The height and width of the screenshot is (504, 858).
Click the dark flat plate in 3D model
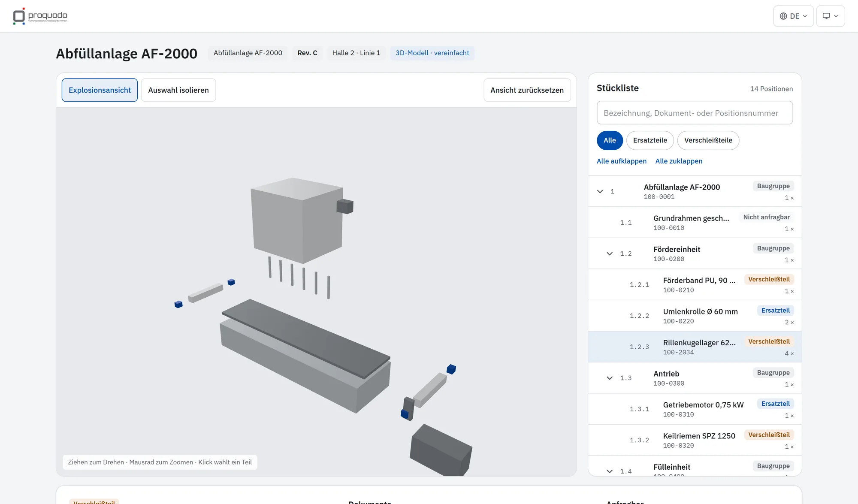pyautogui.click(x=305, y=338)
